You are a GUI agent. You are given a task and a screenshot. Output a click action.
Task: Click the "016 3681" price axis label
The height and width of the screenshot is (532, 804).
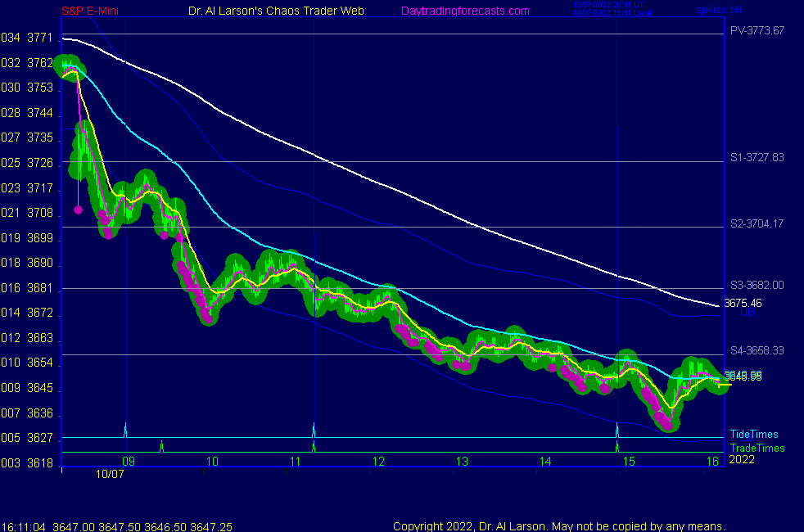[x=27, y=288]
